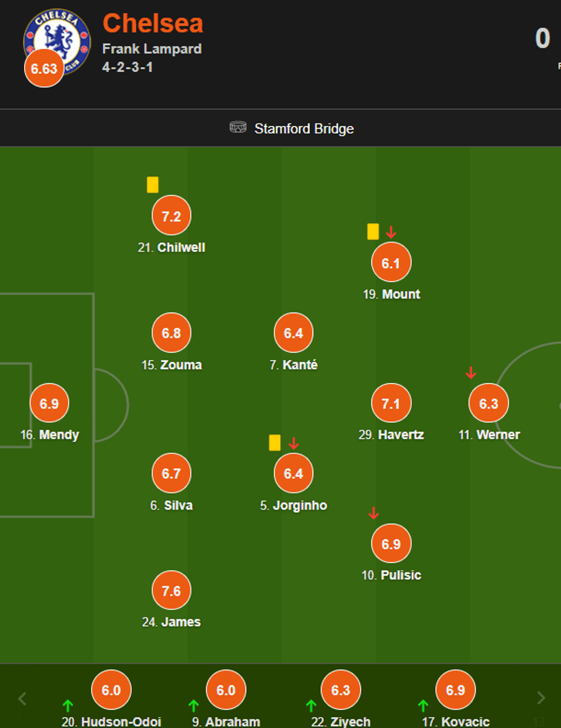Select Ziyech's 6.3 substitute rating

(x=341, y=690)
